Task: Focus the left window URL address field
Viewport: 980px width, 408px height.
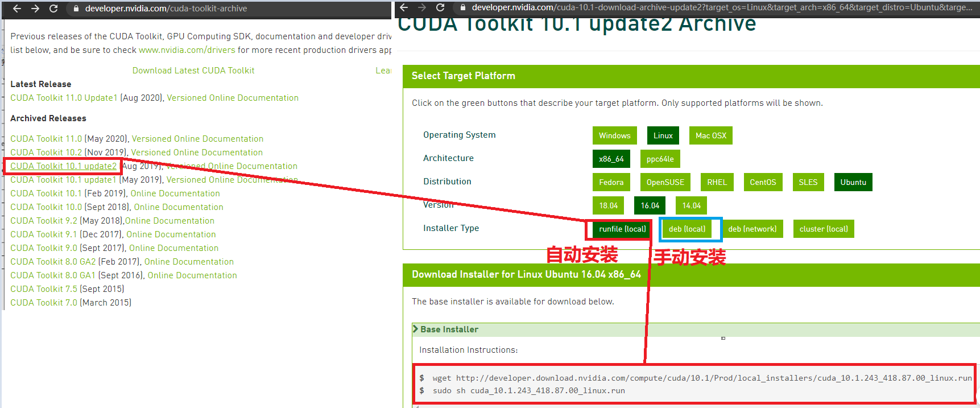Action: click(x=229, y=9)
